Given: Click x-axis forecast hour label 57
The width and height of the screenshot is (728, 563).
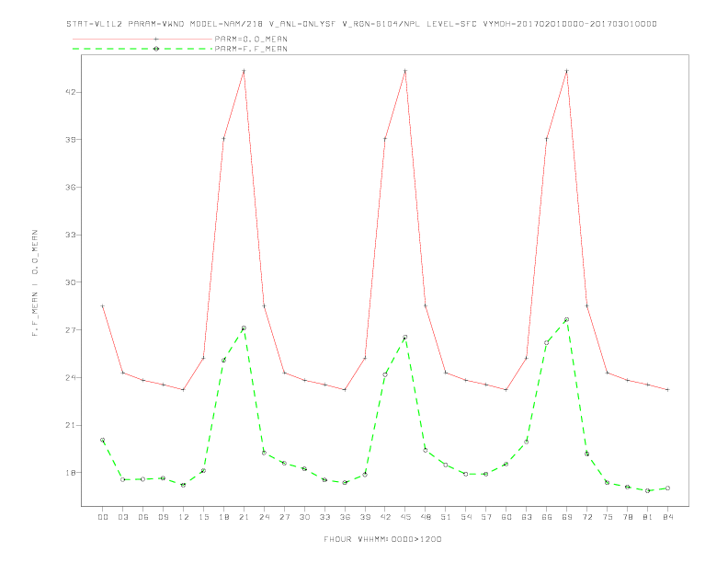Looking at the screenshot, I should (486, 517).
